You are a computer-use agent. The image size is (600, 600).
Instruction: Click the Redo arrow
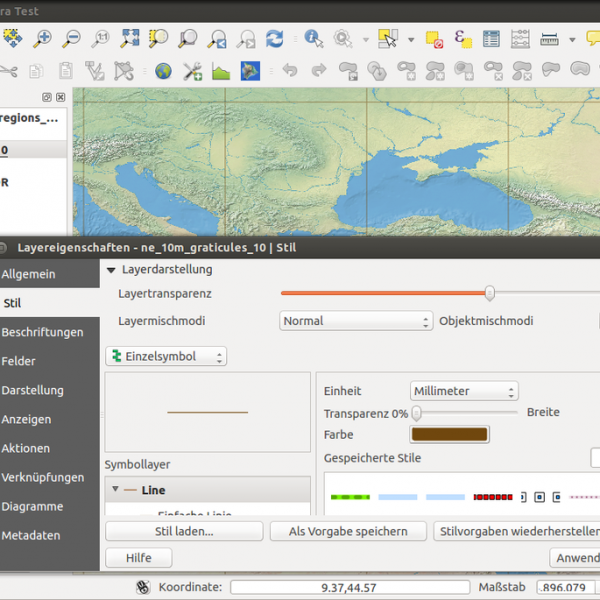319,70
